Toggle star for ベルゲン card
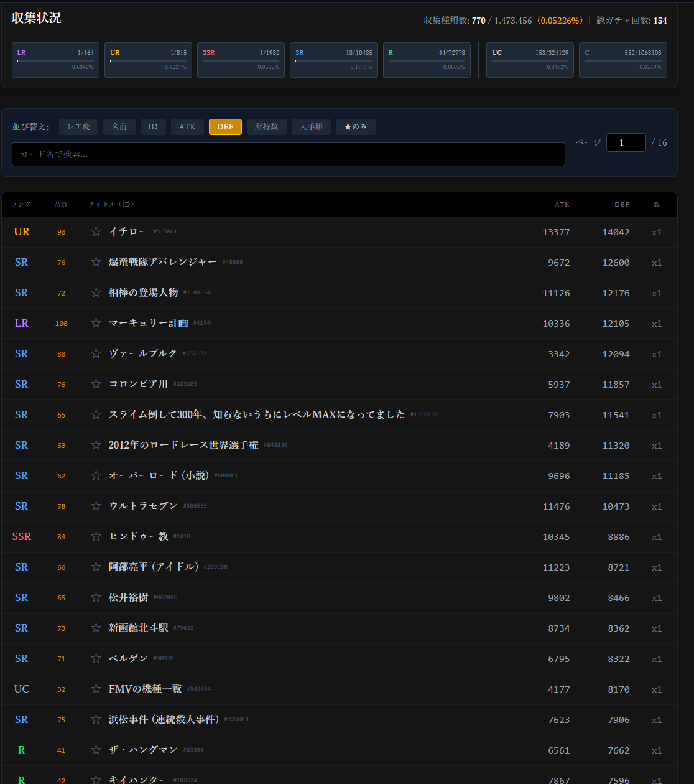The width and height of the screenshot is (694, 784). (96, 658)
